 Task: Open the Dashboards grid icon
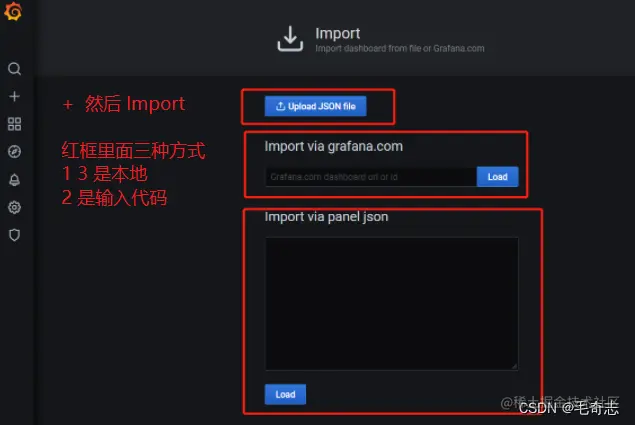click(x=14, y=124)
